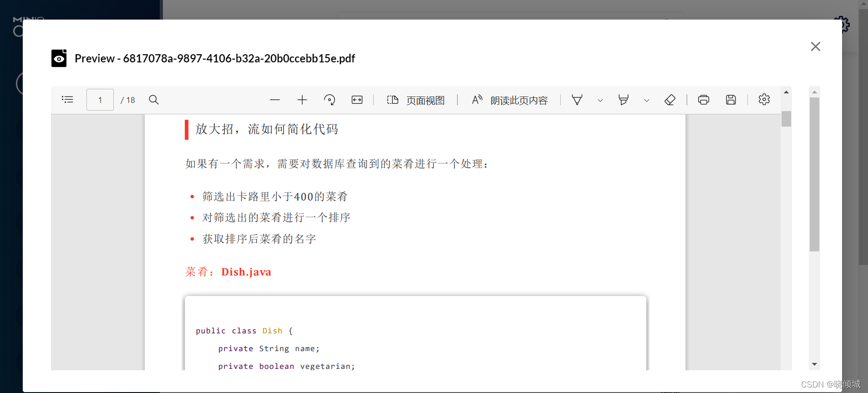Viewport: 868px width, 393px height.
Task: Click the dialog scrollbar down arrow
Action: point(815,364)
